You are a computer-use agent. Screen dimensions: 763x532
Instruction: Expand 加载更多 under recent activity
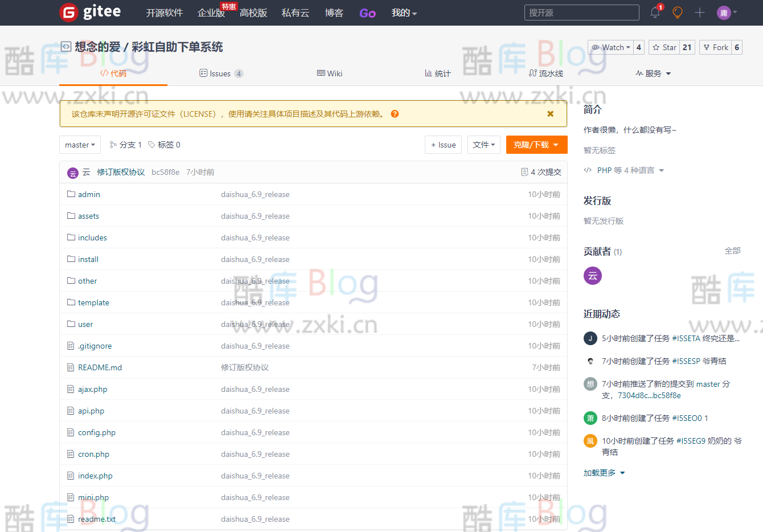(x=604, y=472)
